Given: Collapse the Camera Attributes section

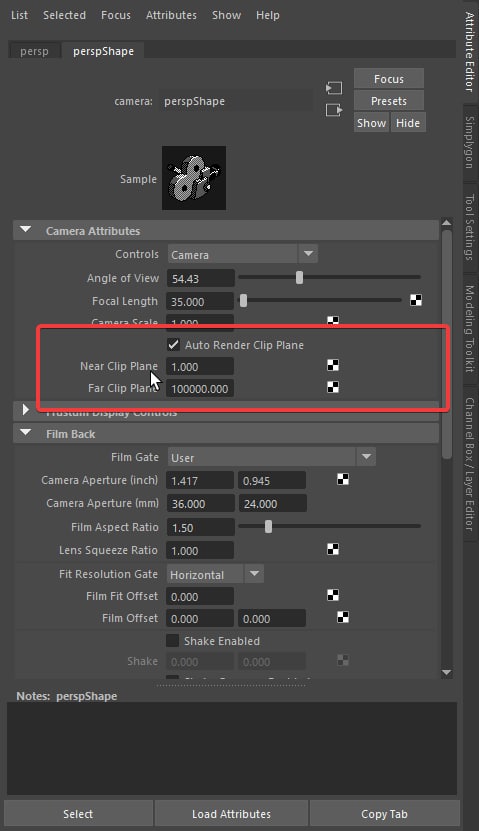Looking at the screenshot, I should coord(25,230).
